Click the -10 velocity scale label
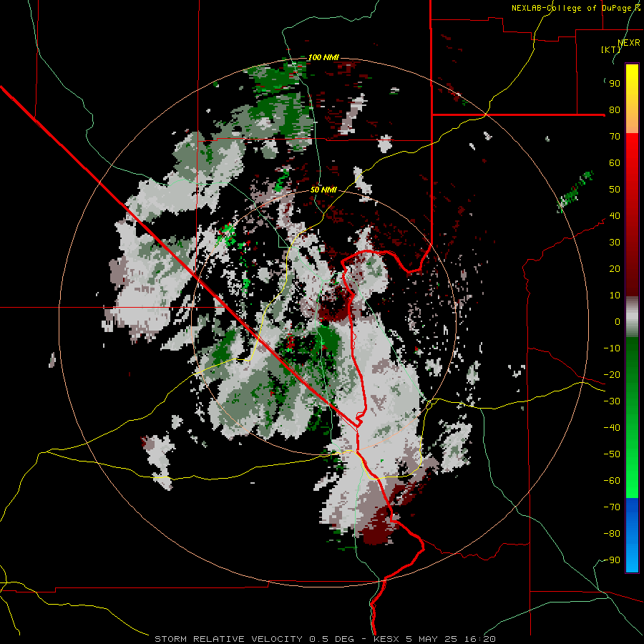Image resolution: width=644 pixels, height=644 pixels. pyautogui.click(x=612, y=348)
